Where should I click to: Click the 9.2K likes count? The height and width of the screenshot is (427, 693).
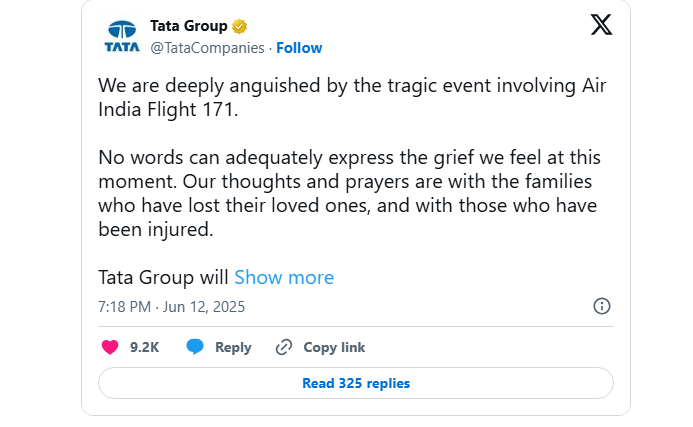[144, 347]
